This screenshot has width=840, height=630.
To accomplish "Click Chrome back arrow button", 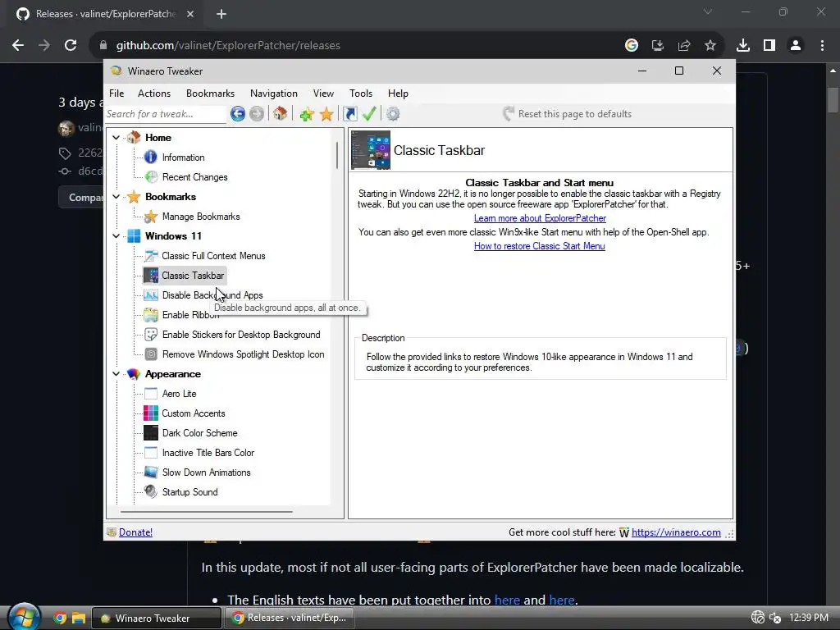I will pyautogui.click(x=18, y=46).
